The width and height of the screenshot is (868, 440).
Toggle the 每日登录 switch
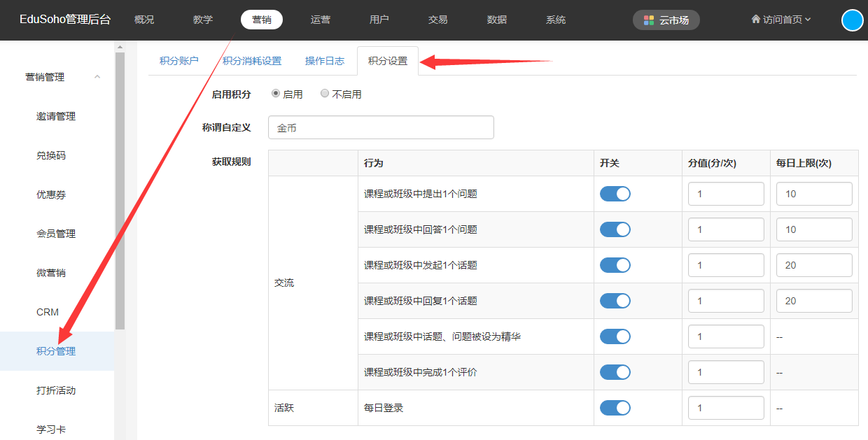[615, 408]
